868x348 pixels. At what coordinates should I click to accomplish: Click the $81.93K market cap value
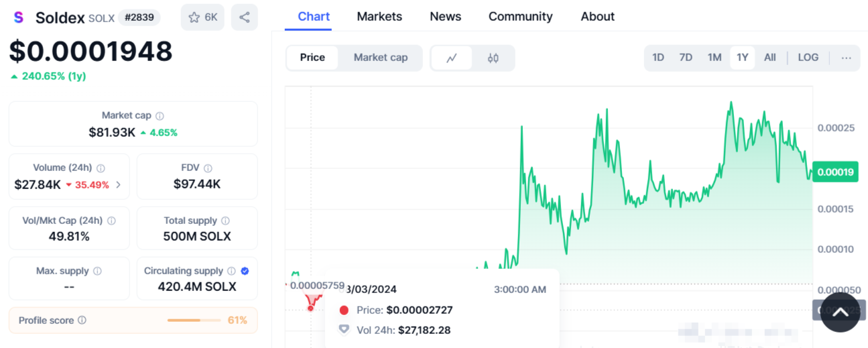click(x=112, y=132)
